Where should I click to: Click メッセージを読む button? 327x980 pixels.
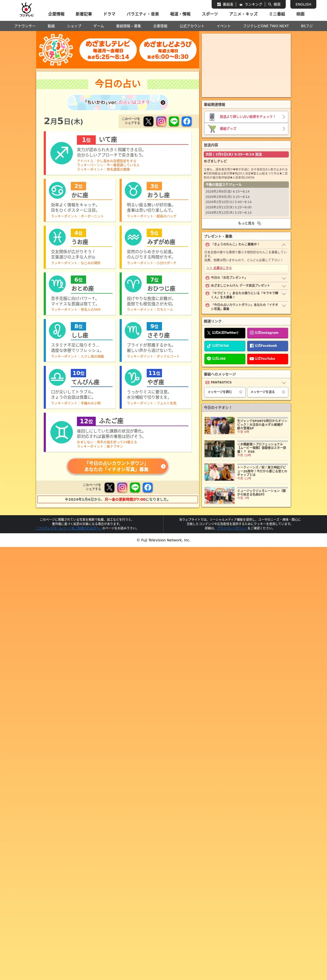225,392
